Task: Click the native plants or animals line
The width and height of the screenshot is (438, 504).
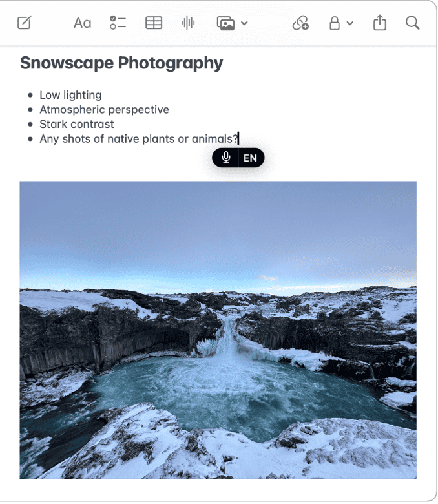Action: [139, 139]
